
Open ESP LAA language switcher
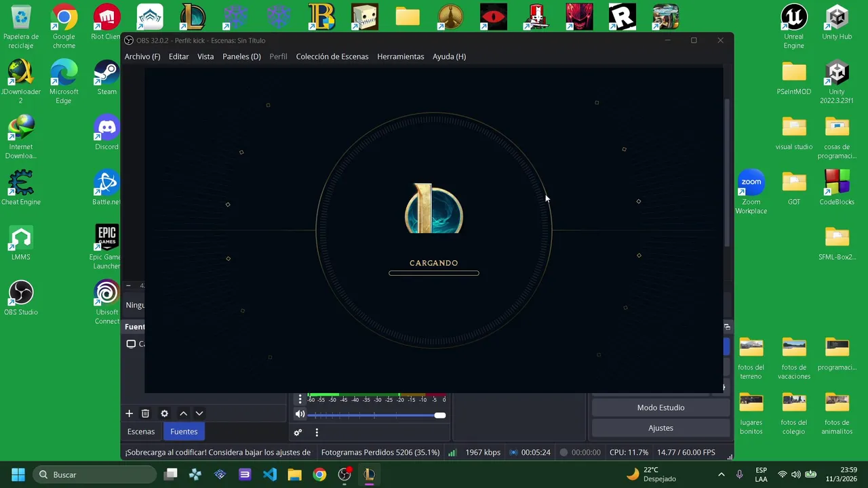(762, 474)
